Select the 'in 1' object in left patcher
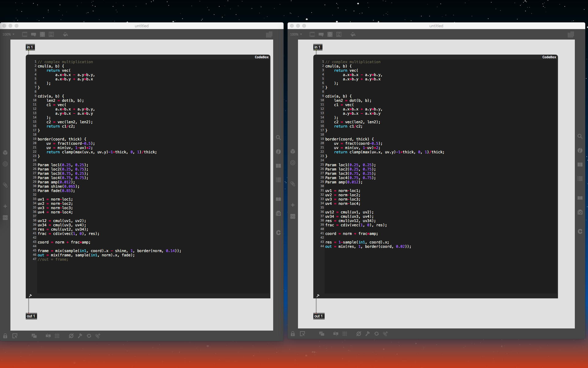 pos(30,47)
